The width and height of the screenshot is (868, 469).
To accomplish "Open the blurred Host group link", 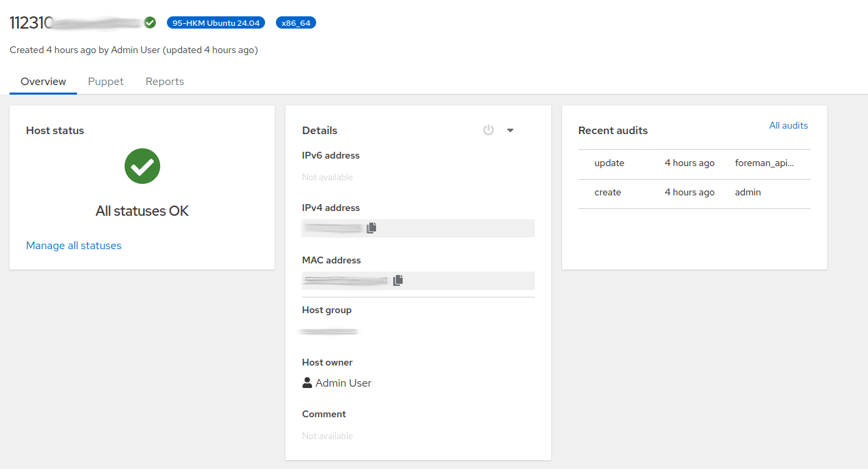I will [x=330, y=331].
